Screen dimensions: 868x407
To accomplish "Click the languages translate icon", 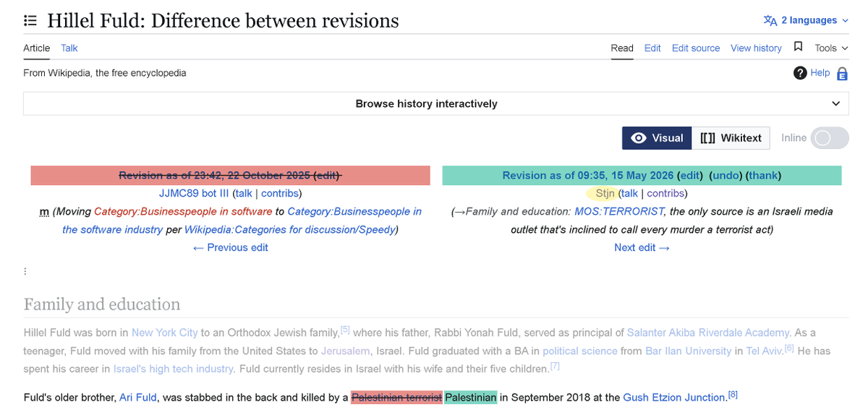I will [x=770, y=20].
